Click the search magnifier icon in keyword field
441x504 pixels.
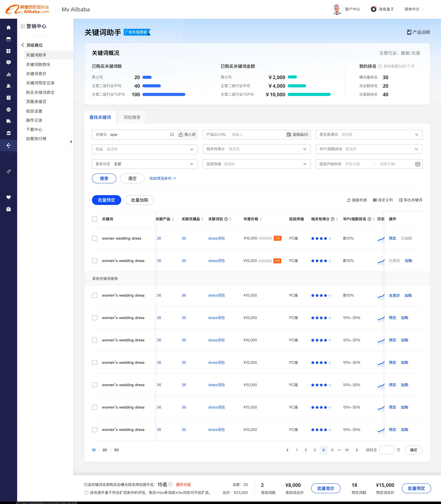[x=172, y=134]
